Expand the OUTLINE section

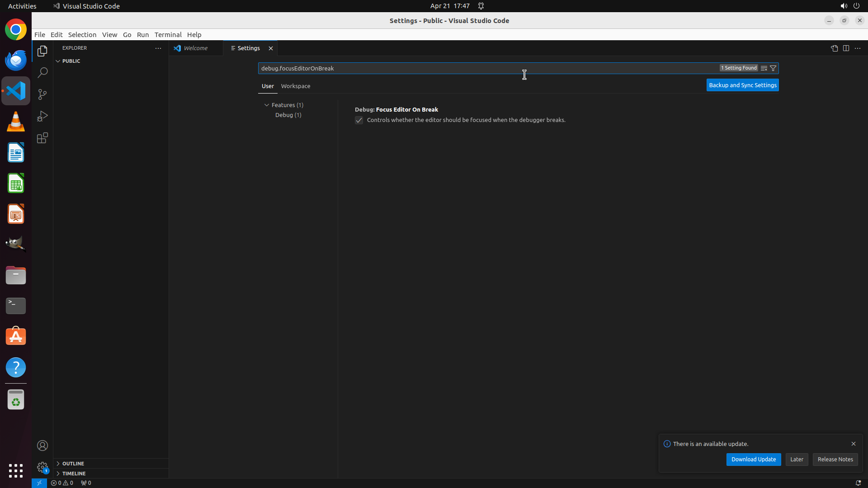73,464
